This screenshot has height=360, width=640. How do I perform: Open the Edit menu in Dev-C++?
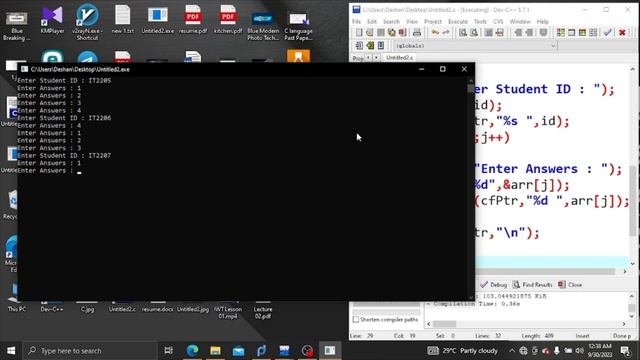coord(371,21)
